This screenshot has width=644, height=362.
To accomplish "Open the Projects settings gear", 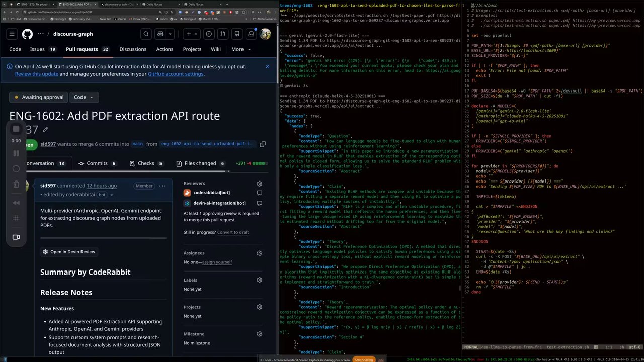I will (260, 307).
